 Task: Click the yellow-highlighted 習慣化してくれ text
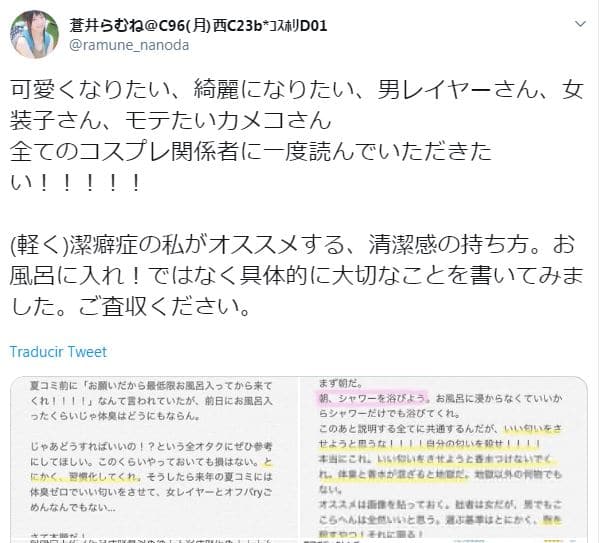[x=86, y=477]
